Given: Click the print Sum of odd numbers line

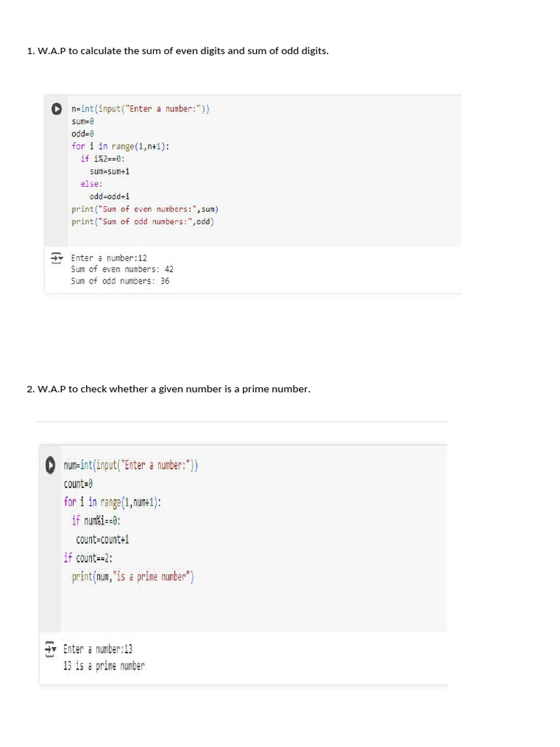Looking at the screenshot, I should tap(143, 222).
